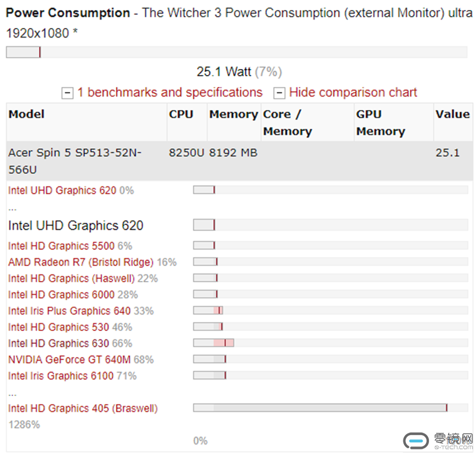
Task: Open 'Intel HD Graphics 405 (Braswell)' link
Action: 83,408
